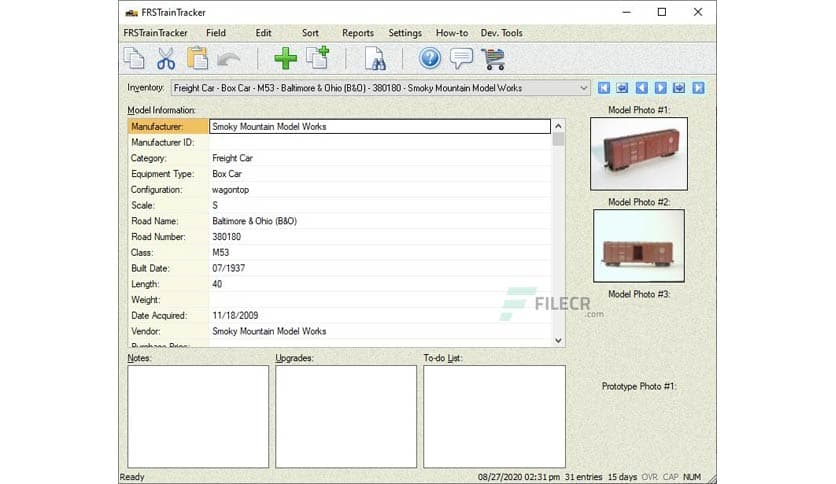Click the shopping cart icon
The image size is (836, 484).
pyautogui.click(x=493, y=59)
